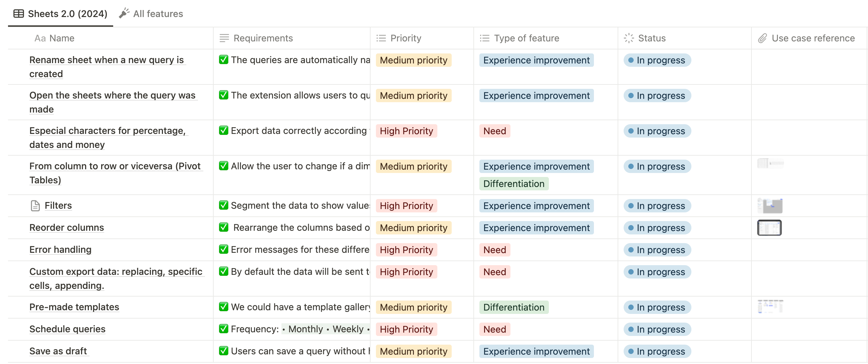Click the list icon in Type of feature header
Image resolution: width=868 pixels, height=364 pixels.
(484, 38)
